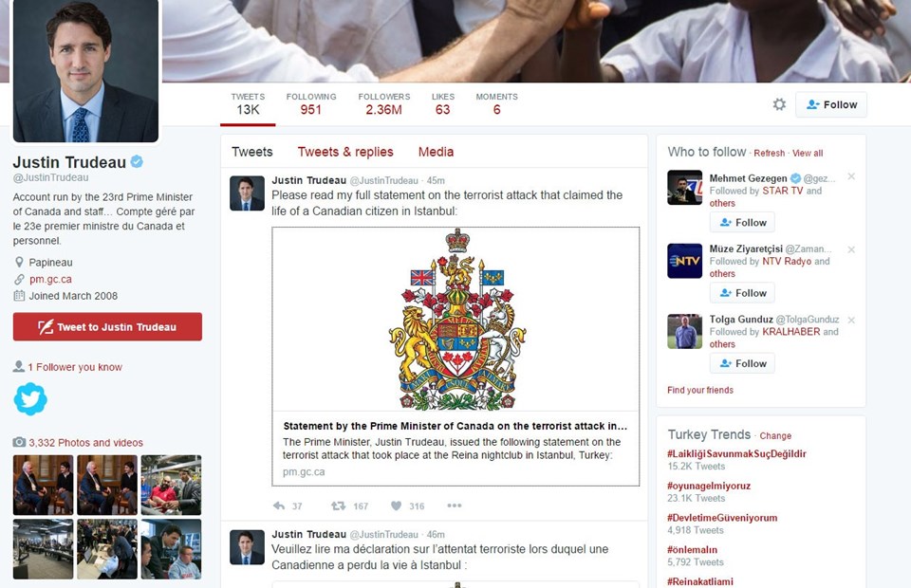Image resolution: width=911 pixels, height=588 pixels.
Task: Click Tweet to Justin Trudeau button
Action: point(107,327)
